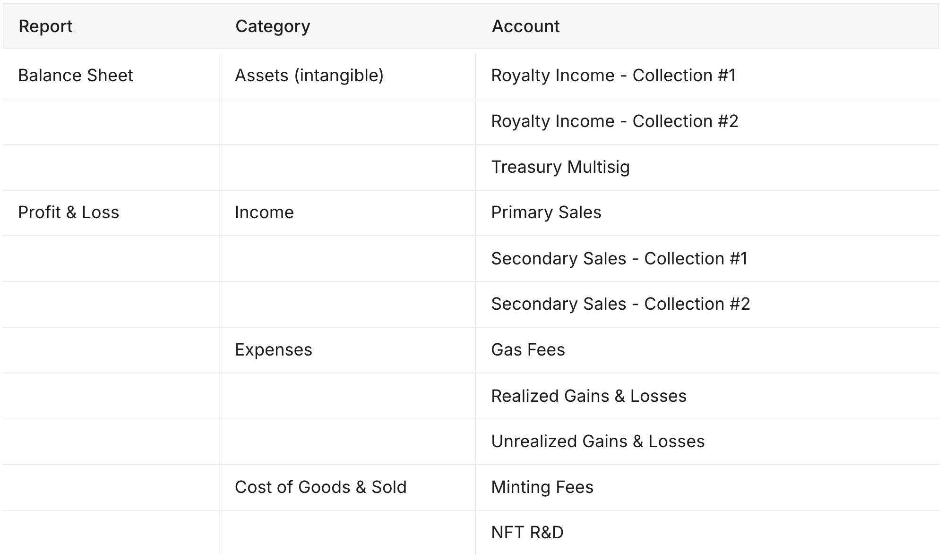Click the Category column header
The width and height of the screenshot is (946, 560).
pyautogui.click(x=273, y=26)
